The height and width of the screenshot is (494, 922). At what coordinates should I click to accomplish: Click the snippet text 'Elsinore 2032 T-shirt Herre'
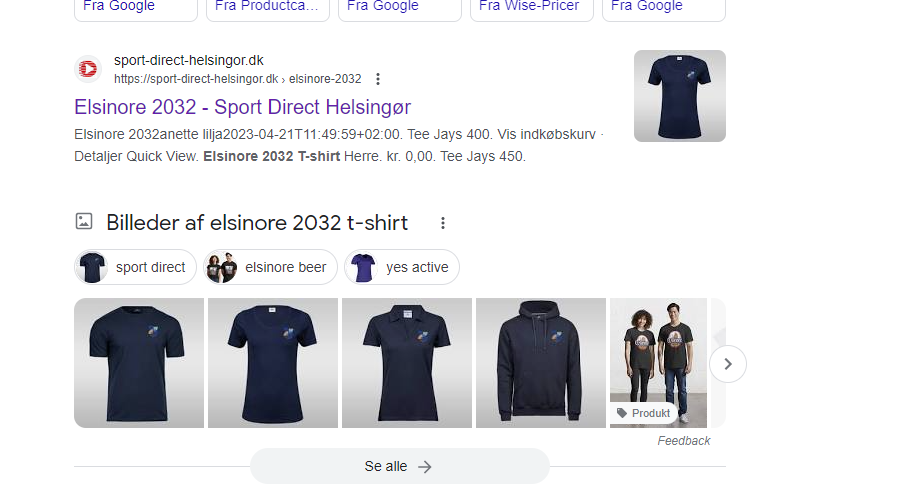(291, 156)
